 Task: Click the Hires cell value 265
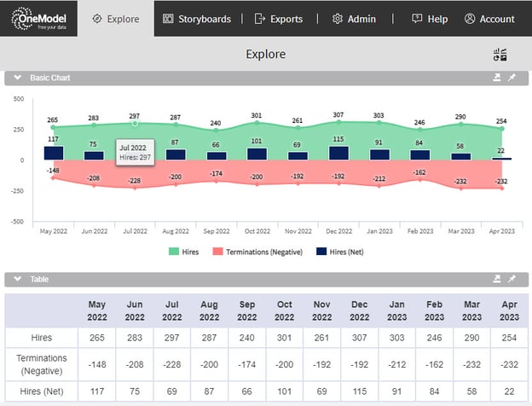click(x=97, y=338)
